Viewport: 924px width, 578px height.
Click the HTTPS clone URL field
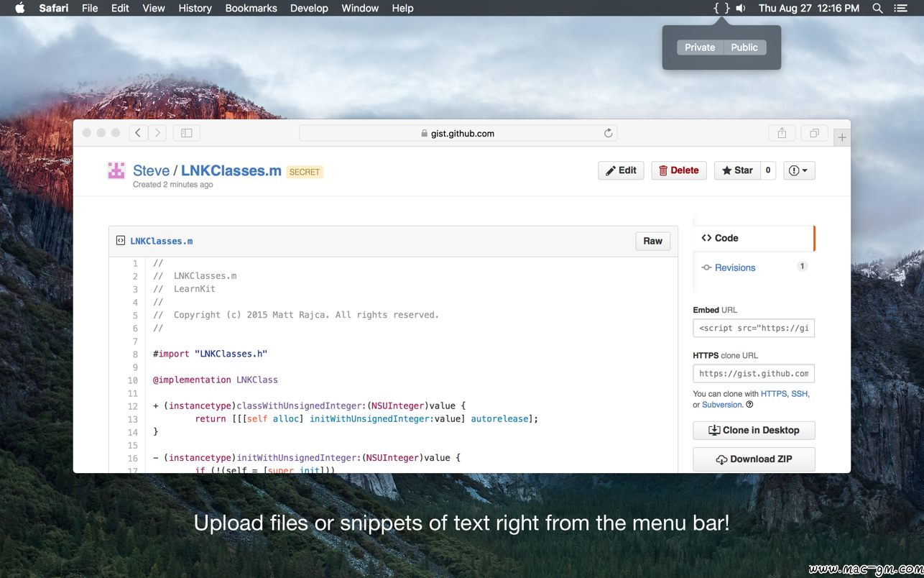(x=754, y=373)
